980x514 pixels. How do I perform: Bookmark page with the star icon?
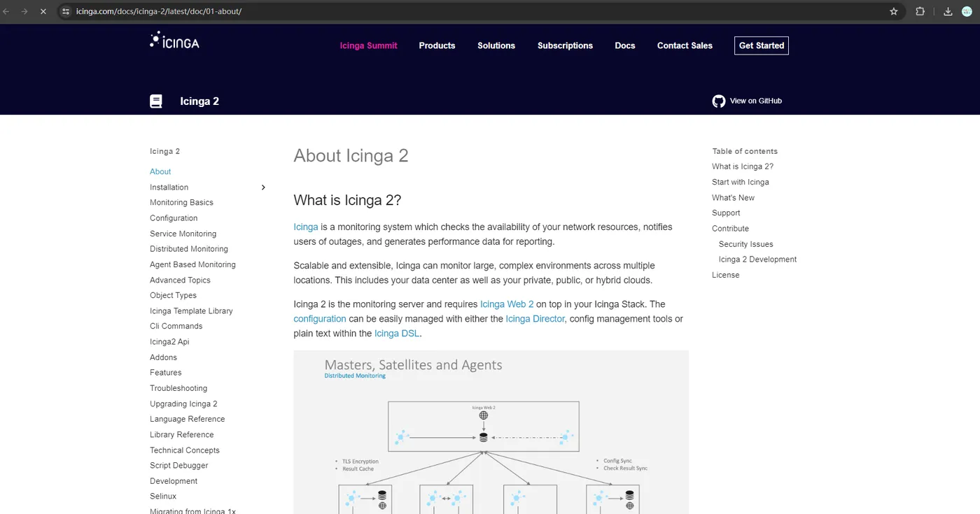[x=893, y=11]
